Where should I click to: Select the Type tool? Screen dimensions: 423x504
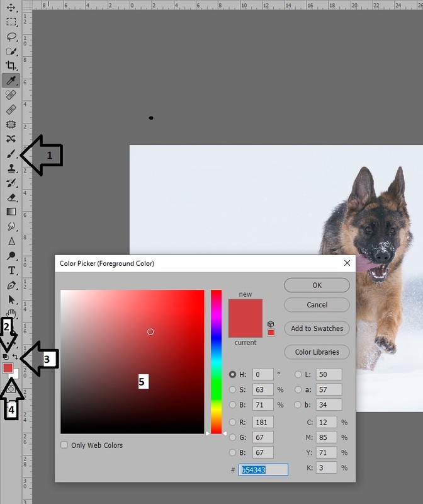click(11, 270)
